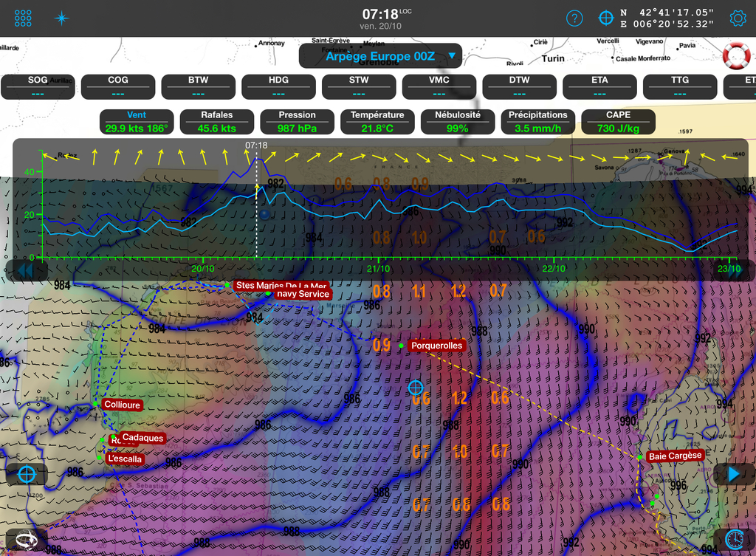This screenshot has height=556, width=756.
Task: Tap the blue crosshair cursor on the map
Action: pyautogui.click(x=416, y=387)
